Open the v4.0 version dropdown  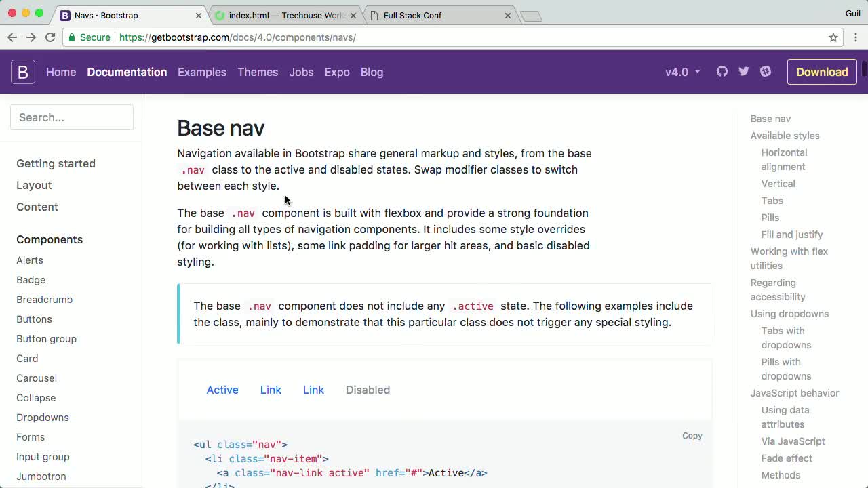(682, 71)
